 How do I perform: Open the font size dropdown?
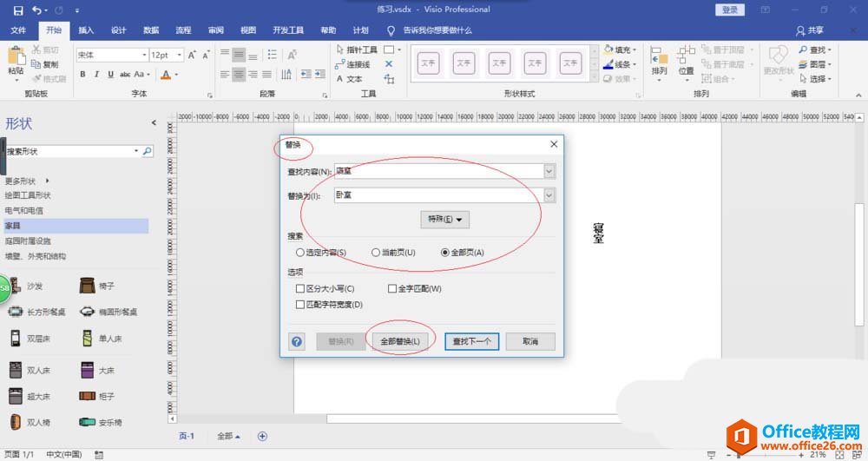178,55
